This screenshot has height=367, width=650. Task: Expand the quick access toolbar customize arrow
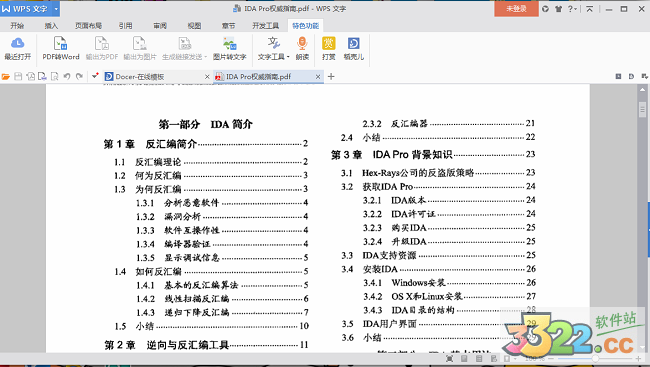coord(95,75)
